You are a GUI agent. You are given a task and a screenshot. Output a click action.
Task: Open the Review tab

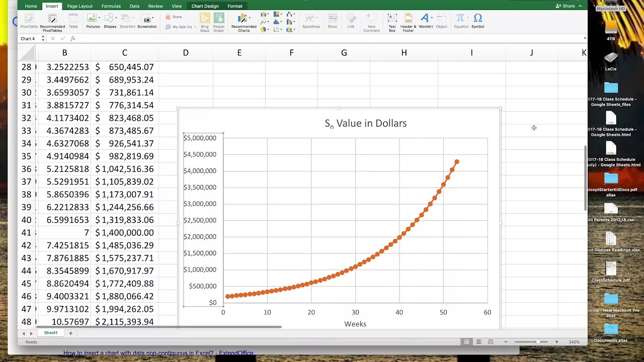155,6
